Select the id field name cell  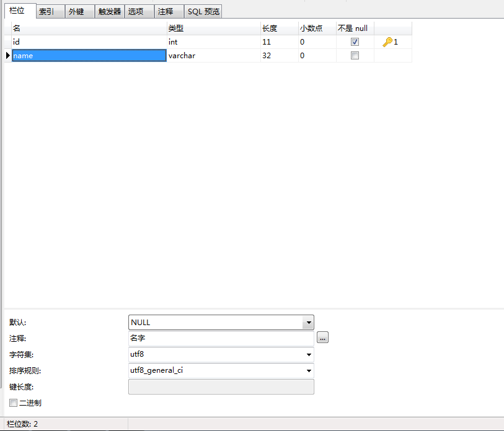point(89,41)
